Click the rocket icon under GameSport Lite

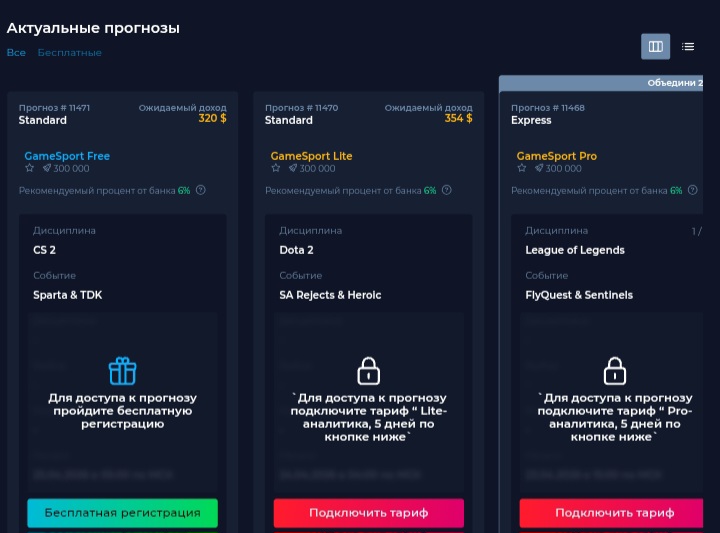(292, 169)
